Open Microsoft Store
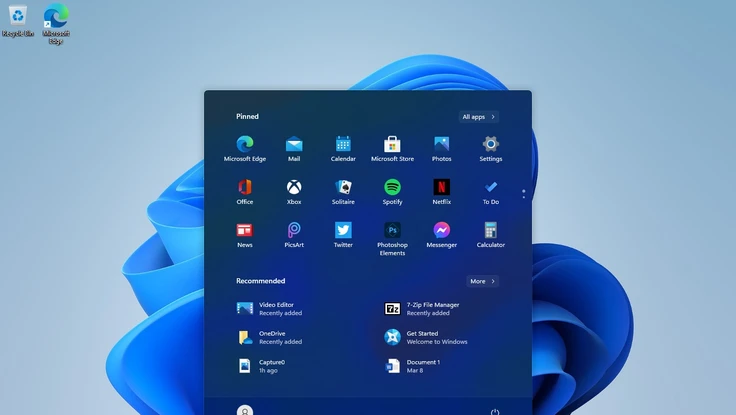The width and height of the screenshot is (736, 415). click(392, 148)
